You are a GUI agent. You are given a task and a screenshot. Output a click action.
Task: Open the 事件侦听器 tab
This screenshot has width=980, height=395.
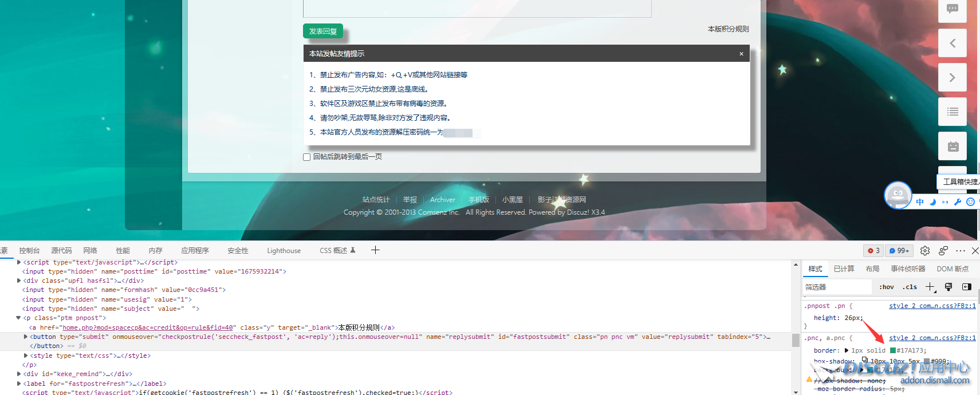click(908, 269)
